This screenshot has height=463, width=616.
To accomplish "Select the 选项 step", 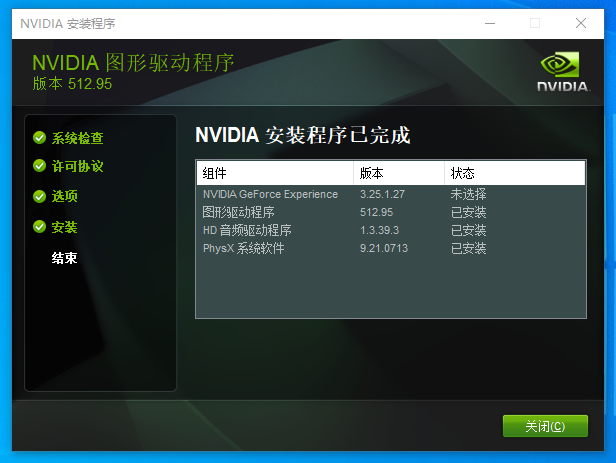I will click(64, 196).
